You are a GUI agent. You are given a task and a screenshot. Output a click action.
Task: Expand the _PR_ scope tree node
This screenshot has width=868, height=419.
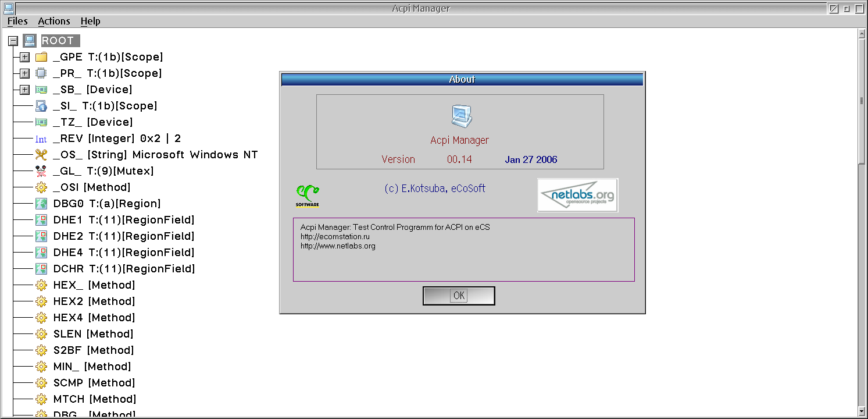pyautogui.click(x=24, y=73)
